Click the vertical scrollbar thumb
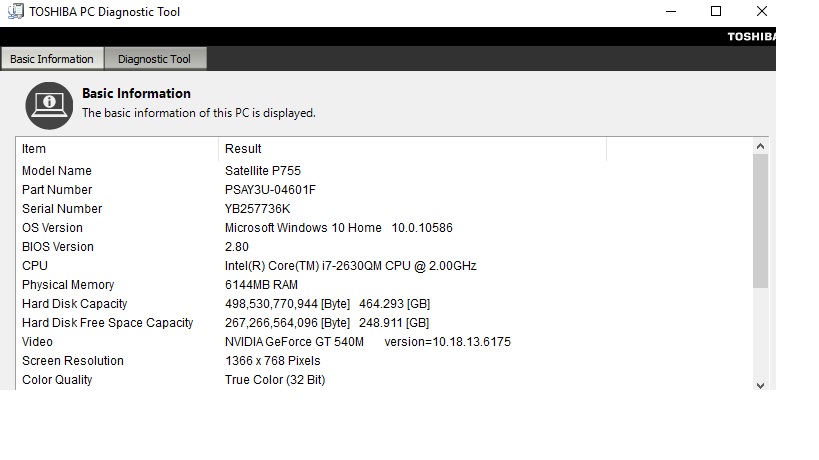 click(760, 221)
